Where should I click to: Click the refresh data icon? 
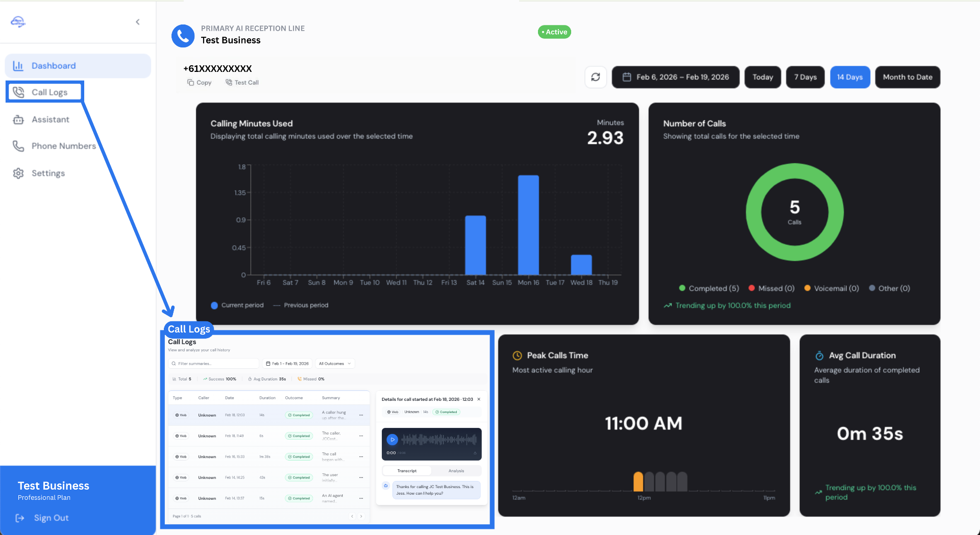(595, 77)
